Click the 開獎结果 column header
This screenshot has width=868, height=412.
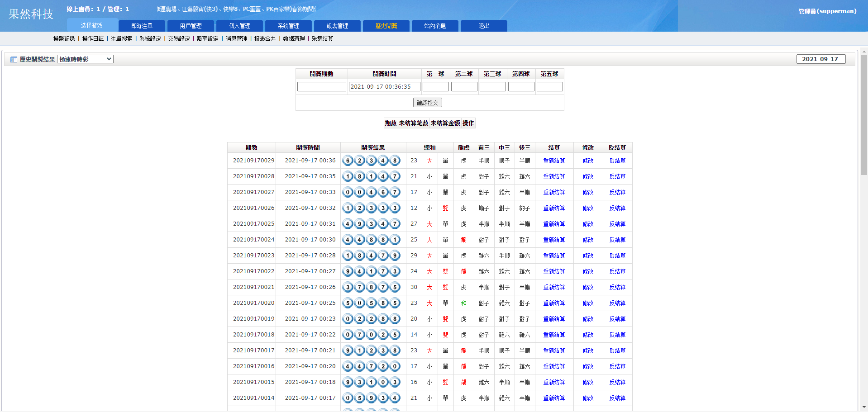373,147
